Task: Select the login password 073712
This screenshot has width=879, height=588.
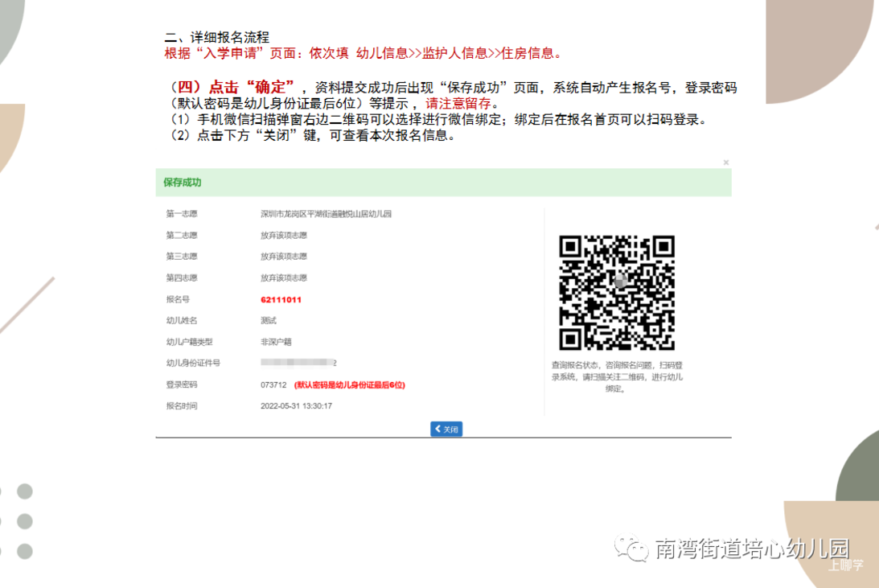Action: coord(273,385)
